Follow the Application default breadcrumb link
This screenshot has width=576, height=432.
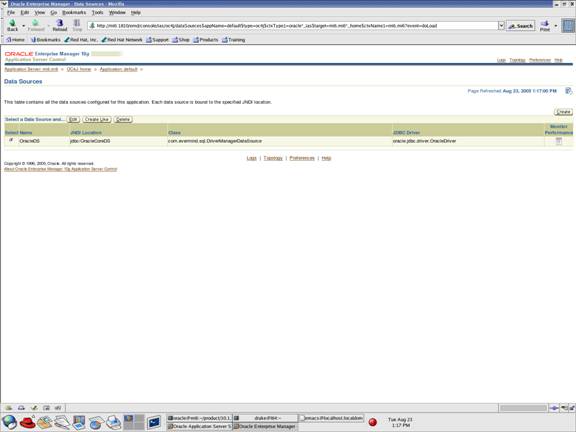(x=118, y=69)
